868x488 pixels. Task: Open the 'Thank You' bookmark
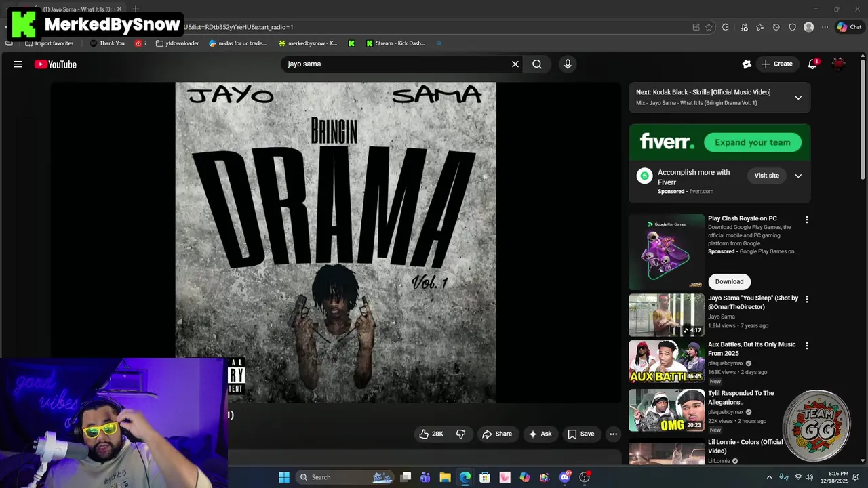107,43
